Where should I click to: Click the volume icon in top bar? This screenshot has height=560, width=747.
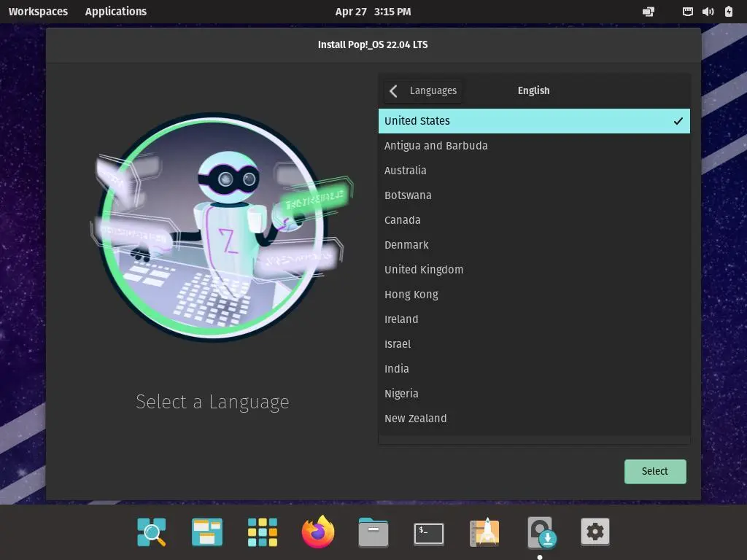pyautogui.click(x=708, y=12)
